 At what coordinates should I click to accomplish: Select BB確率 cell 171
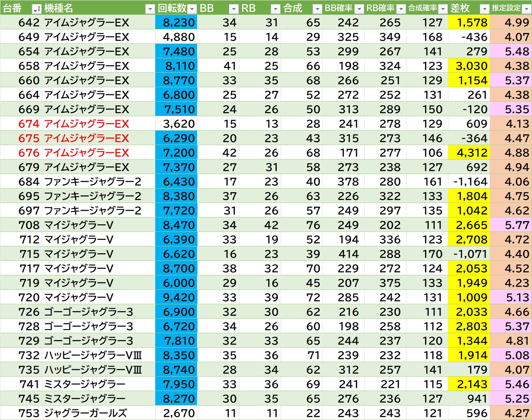click(x=343, y=153)
